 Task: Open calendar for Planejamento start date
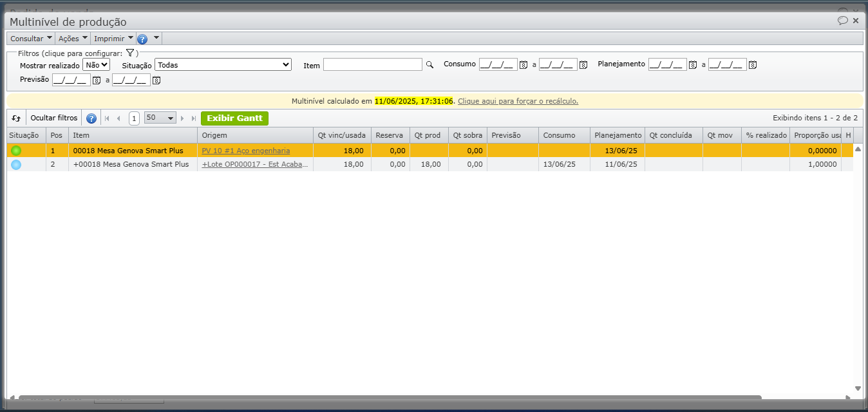(x=693, y=65)
